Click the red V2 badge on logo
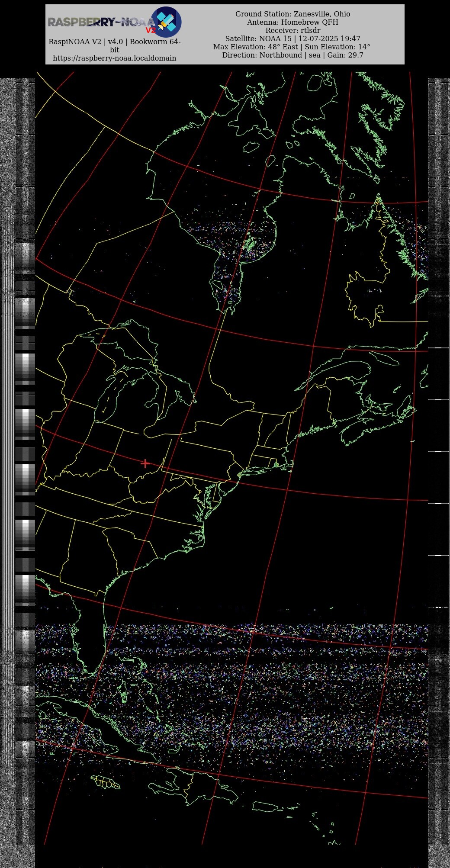This screenshot has height=868, width=450. coord(150,30)
